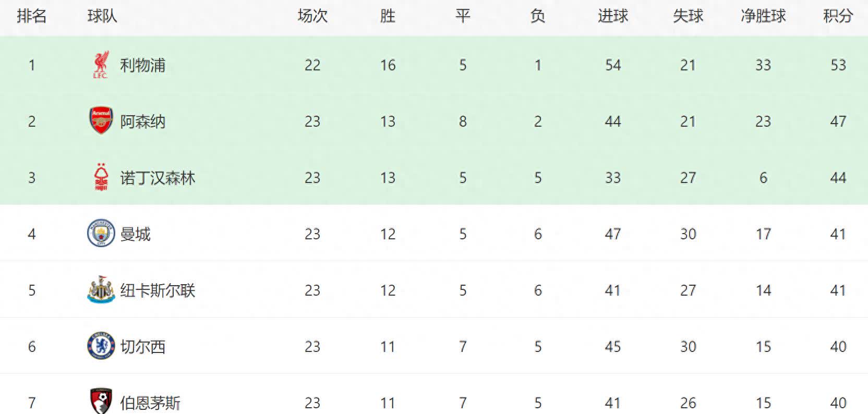Click the 失球 column header

click(x=688, y=16)
